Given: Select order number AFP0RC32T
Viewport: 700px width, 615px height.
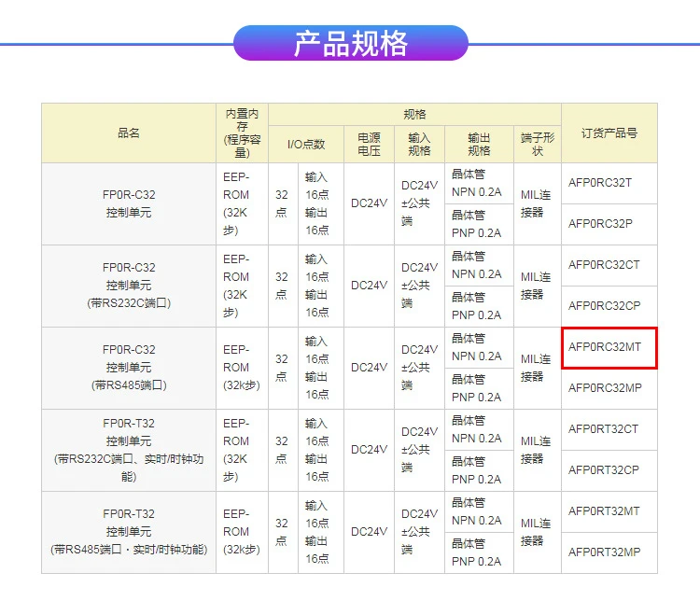Looking at the screenshot, I should point(600,183).
